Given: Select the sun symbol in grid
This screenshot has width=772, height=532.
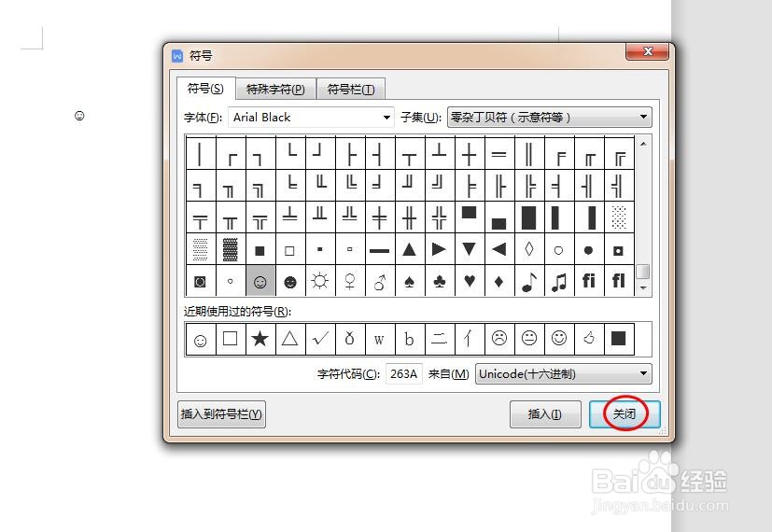Looking at the screenshot, I should [x=320, y=282].
